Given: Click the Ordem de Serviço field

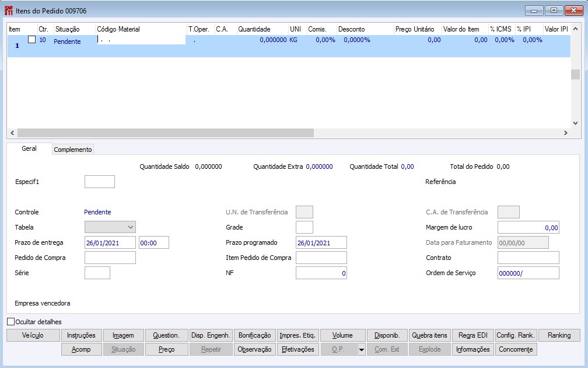Looking at the screenshot, I should coord(528,273).
